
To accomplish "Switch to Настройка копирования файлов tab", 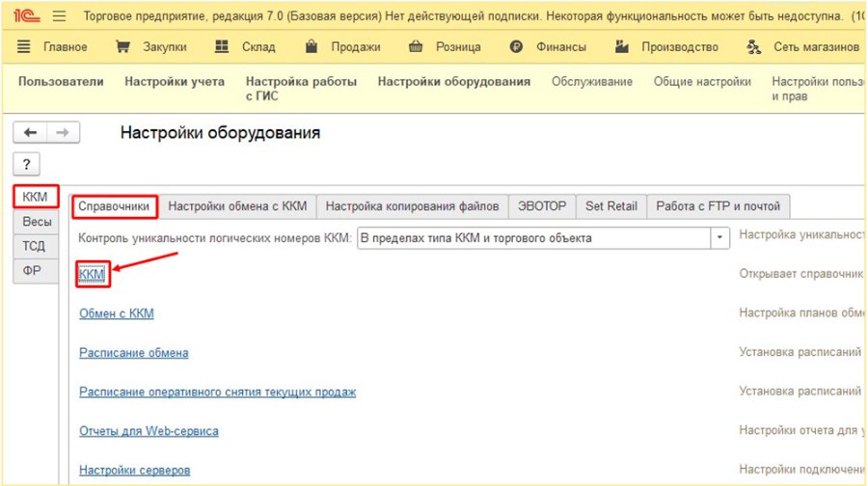I will coord(412,206).
